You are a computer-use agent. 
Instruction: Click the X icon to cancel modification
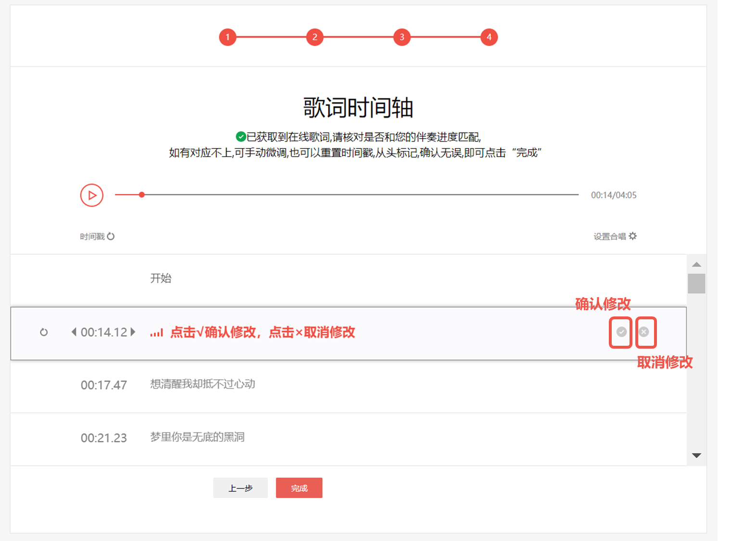pos(644,332)
